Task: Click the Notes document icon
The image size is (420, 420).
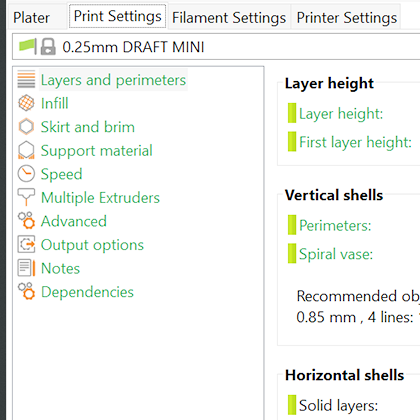Action: pos(26,268)
